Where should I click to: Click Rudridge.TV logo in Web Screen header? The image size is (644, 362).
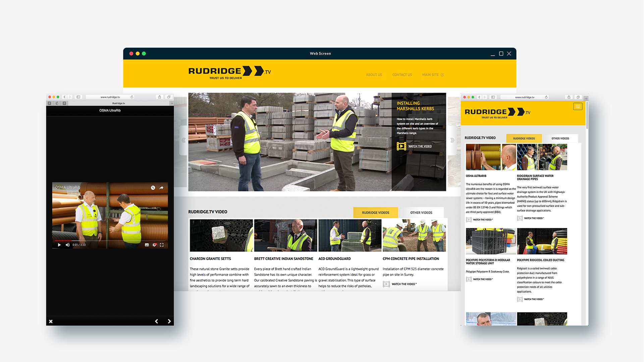point(229,73)
